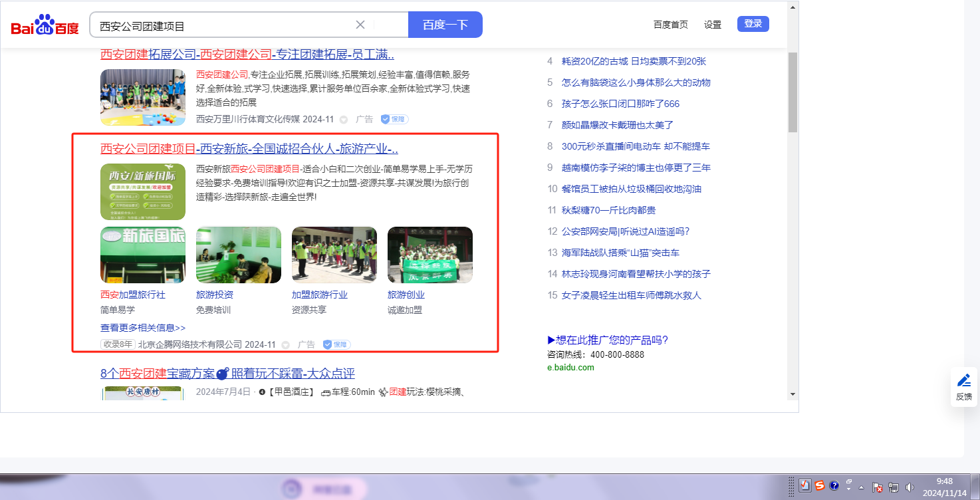Expand the dropdown arrow next to 北京企腾网络技术有限公司 2024-11
The width and height of the screenshot is (980, 500).
(x=286, y=345)
